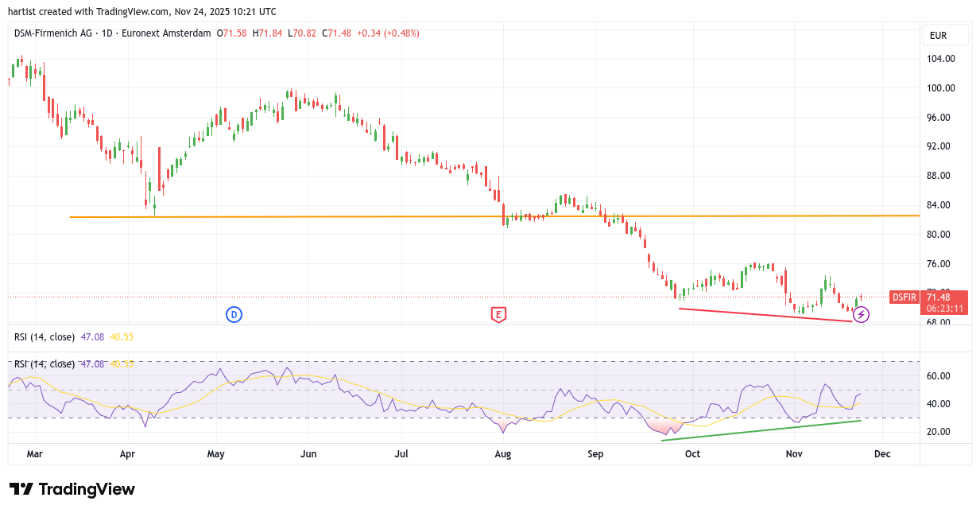Viewport: 980px width, 513px height.
Task: Click the RSI 60.00 scale label
Action: coord(939,376)
